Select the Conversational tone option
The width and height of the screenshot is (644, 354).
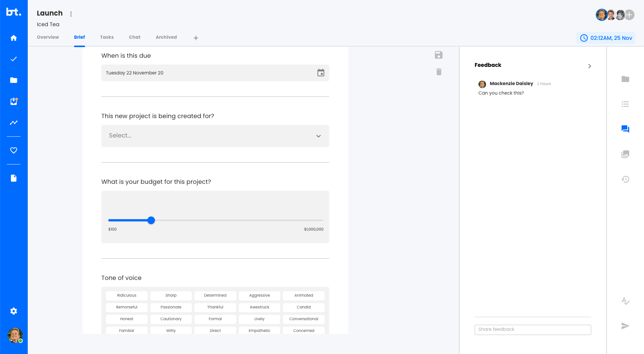[304, 319]
